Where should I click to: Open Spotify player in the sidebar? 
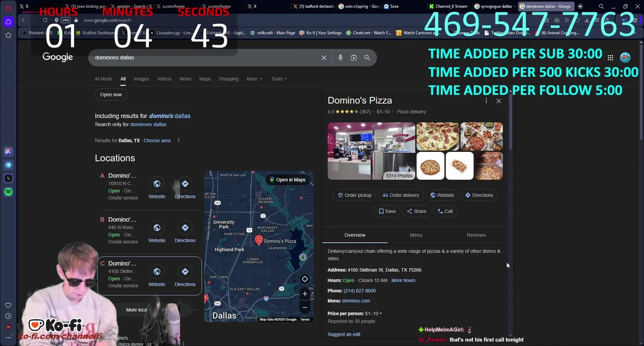click(x=8, y=192)
